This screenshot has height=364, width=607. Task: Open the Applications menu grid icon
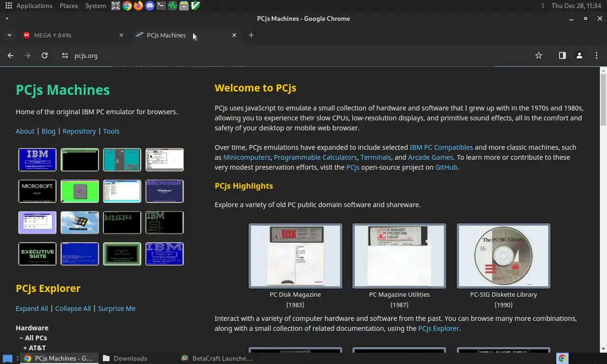click(x=9, y=6)
